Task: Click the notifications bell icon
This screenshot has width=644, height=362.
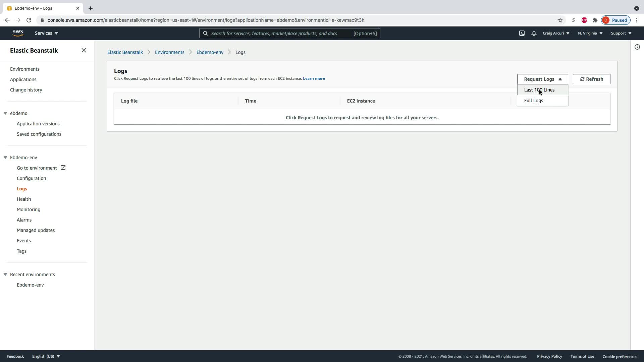Action: coord(534,33)
